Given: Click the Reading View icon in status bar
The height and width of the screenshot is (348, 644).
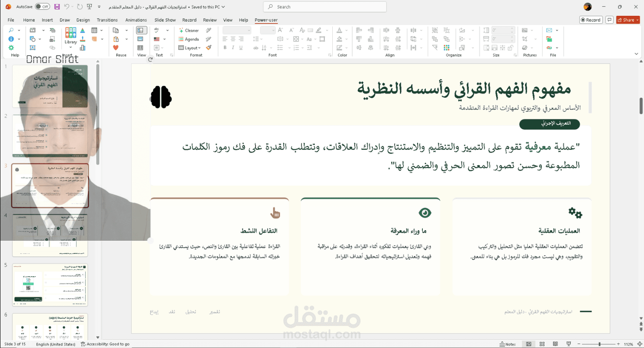Looking at the screenshot, I should [x=555, y=344].
